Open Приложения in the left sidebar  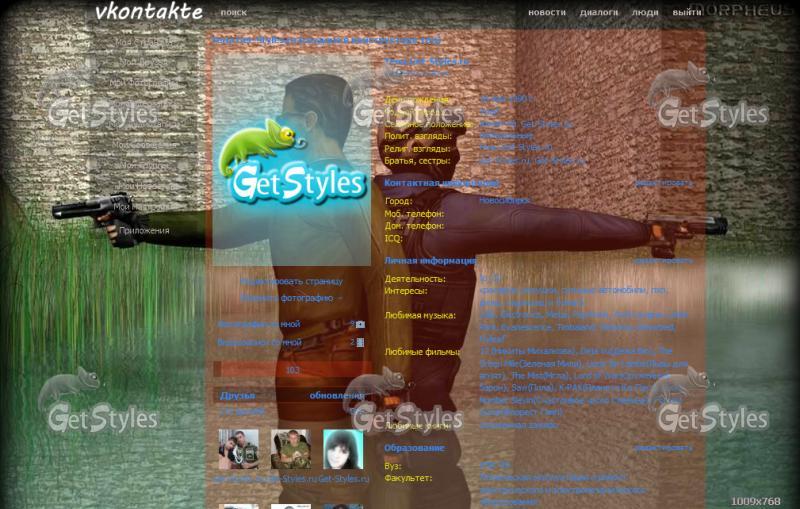pos(144,231)
